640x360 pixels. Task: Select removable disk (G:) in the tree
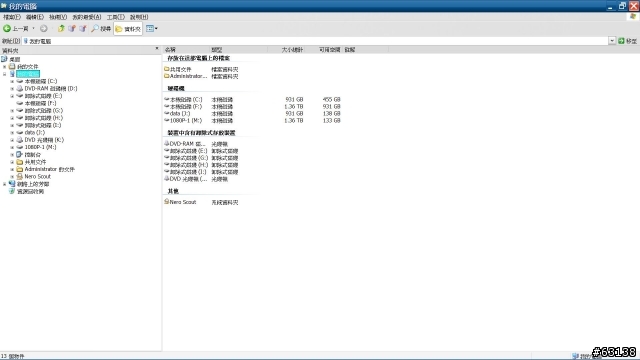pos(44,111)
